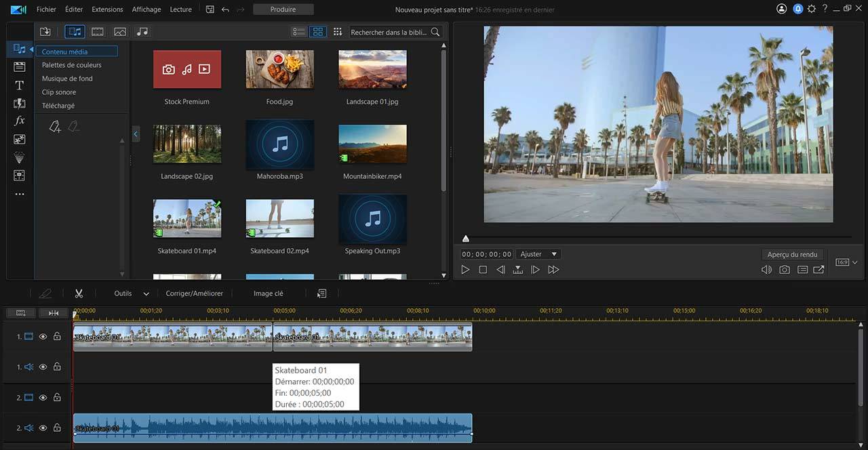Lock video track 2 with padlock icon
Image resolution: width=868 pixels, height=450 pixels.
(57, 398)
